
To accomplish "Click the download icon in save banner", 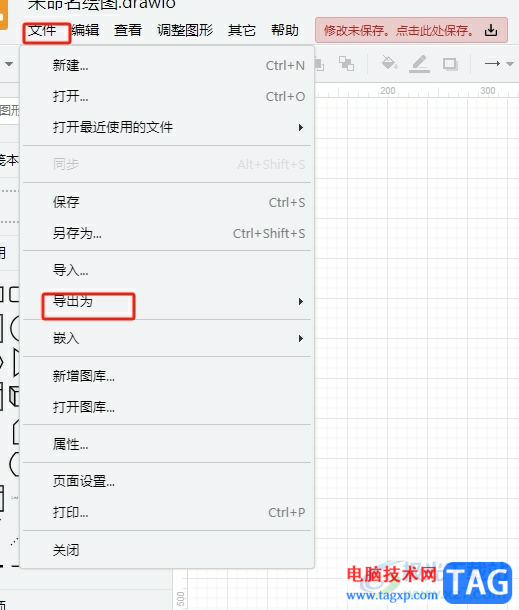I will pyautogui.click(x=491, y=30).
